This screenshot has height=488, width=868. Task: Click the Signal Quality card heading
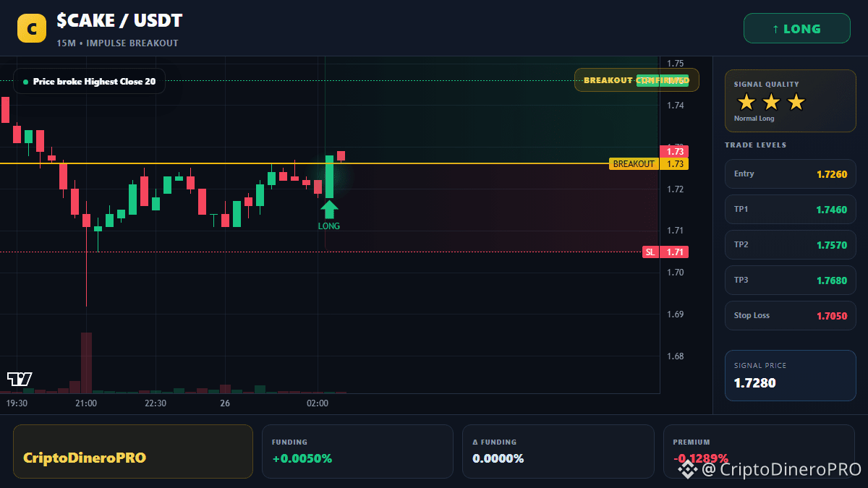tap(767, 85)
